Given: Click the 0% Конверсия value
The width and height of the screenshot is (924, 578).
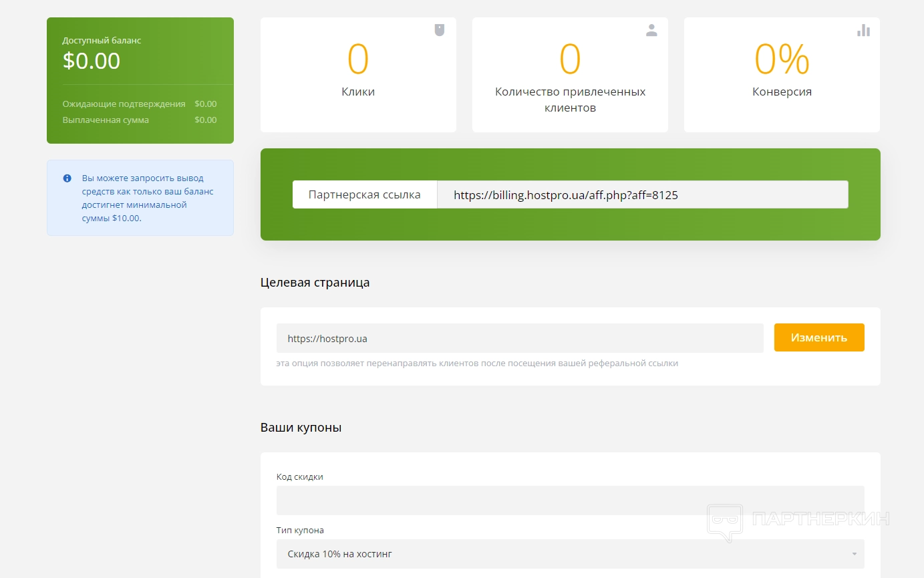Looking at the screenshot, I should [x=782, y=59].
